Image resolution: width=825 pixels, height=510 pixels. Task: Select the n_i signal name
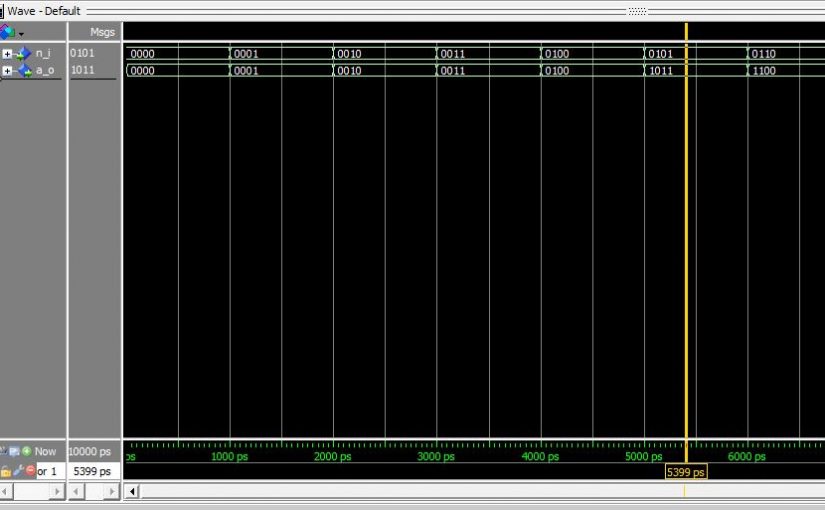click(43, 54)
